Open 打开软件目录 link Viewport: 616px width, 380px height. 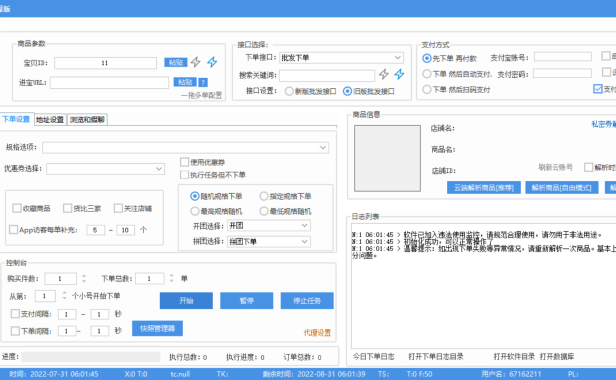coord(514,356)
